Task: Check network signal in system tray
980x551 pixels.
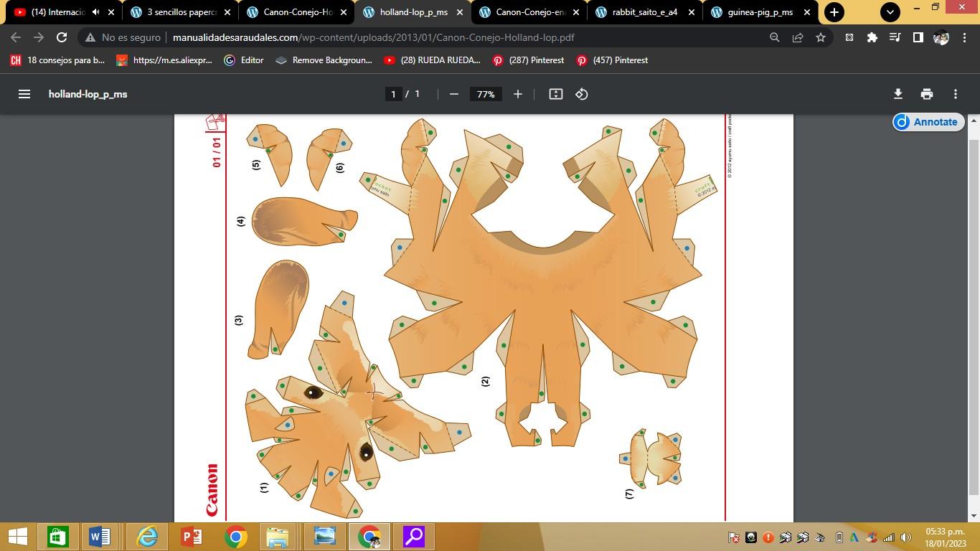Action: coord(889,537)
